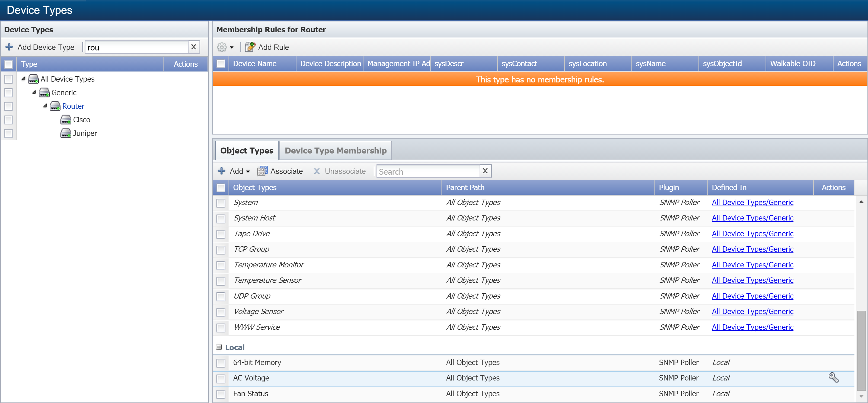Image resolution: width=868 pixels, height=403 pixels.
Task: Click the plus icon for Add Device Type
Action: pyautogui.click(x=9, y=47)
